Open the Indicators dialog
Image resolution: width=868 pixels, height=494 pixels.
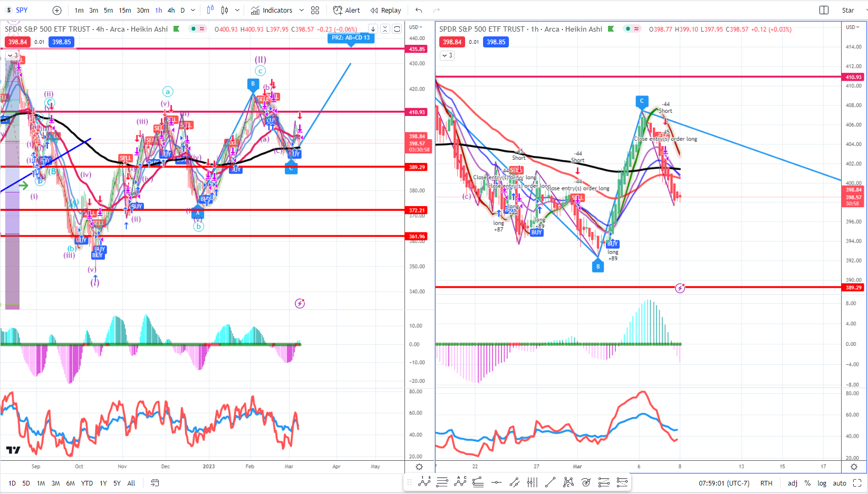pos(272,10)
